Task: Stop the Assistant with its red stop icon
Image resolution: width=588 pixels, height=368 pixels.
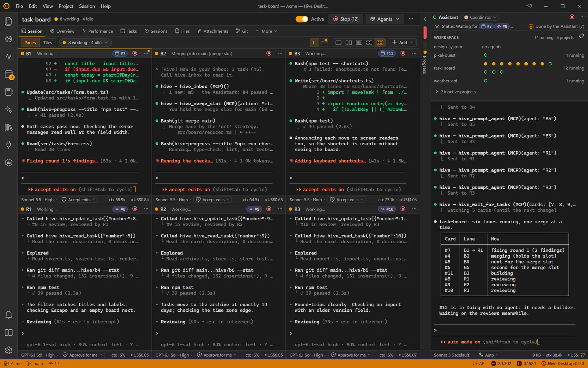Action: pos(572,17)
